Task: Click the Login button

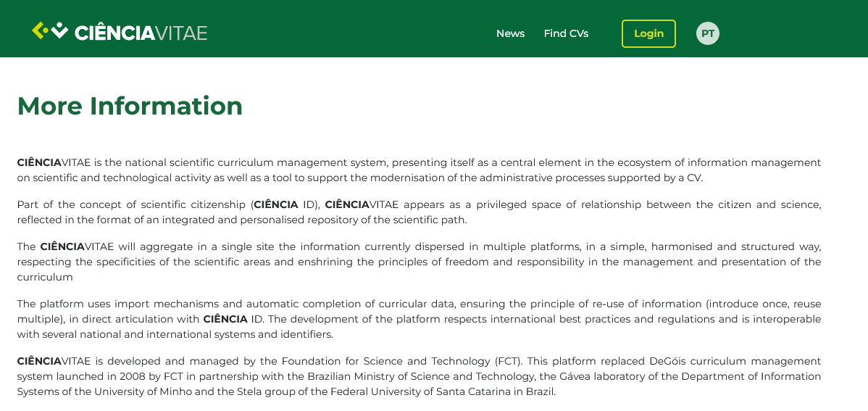Action: [x=648, y=33]
